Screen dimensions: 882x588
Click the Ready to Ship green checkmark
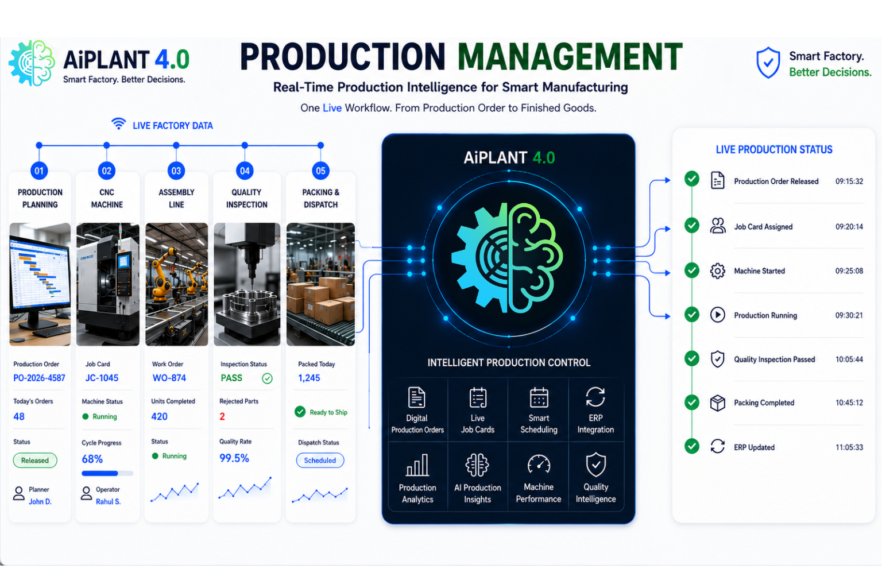pyautogui.click(x=300, y=412)
